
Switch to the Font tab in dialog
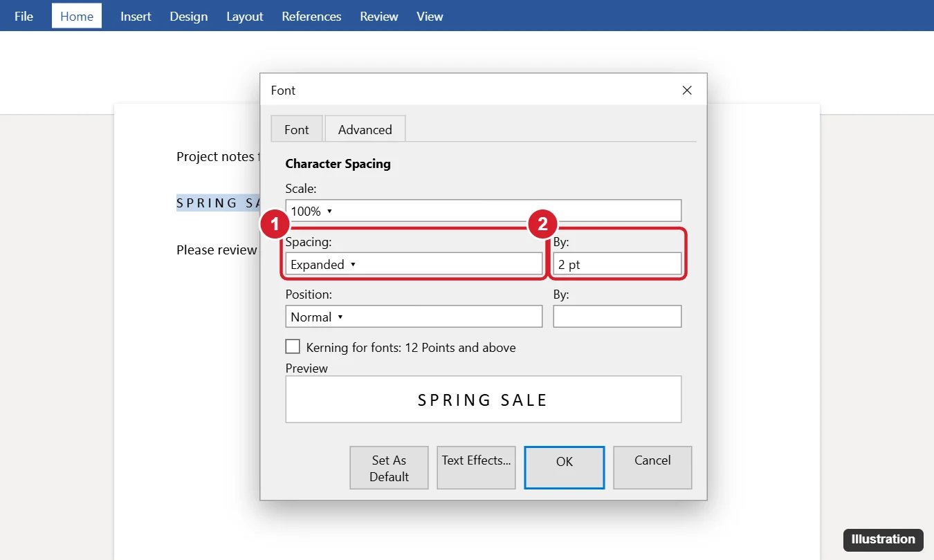pyautogui.click(x=297, y=129)
